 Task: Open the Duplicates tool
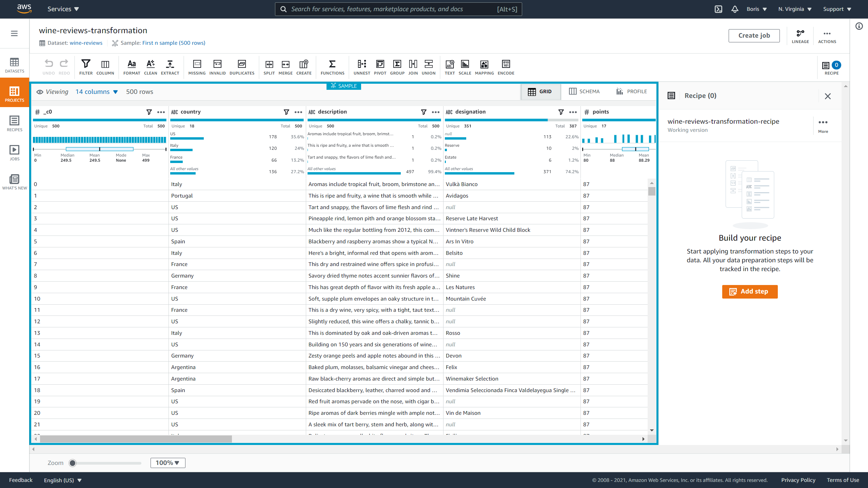(242, 67)
